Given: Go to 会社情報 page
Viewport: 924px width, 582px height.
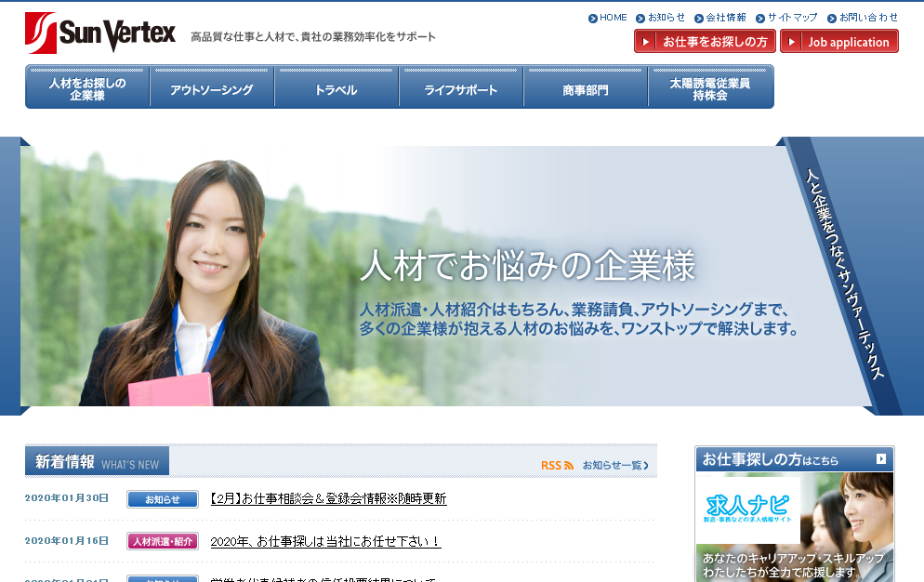Looking at the screenshot, I should click(726, 18).
